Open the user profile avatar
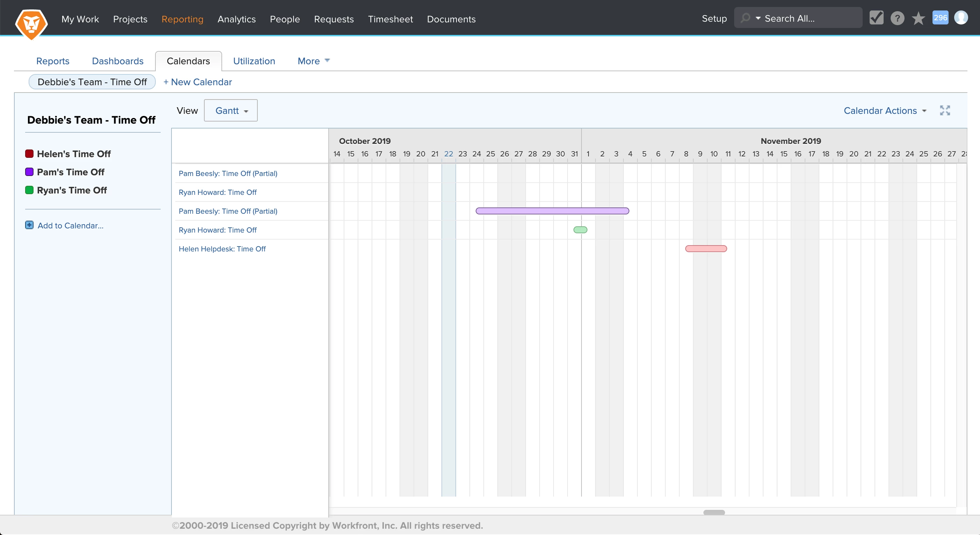The height and width of the screenshot is (535, 980). [x=961, y=18]
